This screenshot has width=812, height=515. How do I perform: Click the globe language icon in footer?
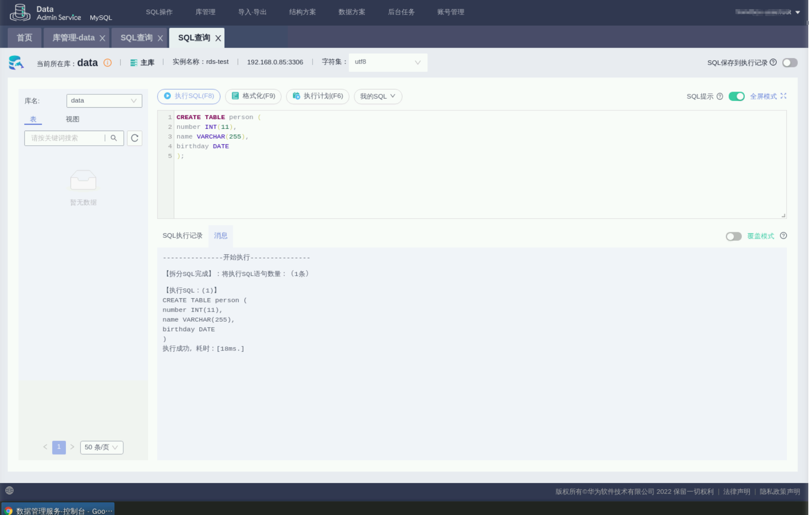(10, 490)
